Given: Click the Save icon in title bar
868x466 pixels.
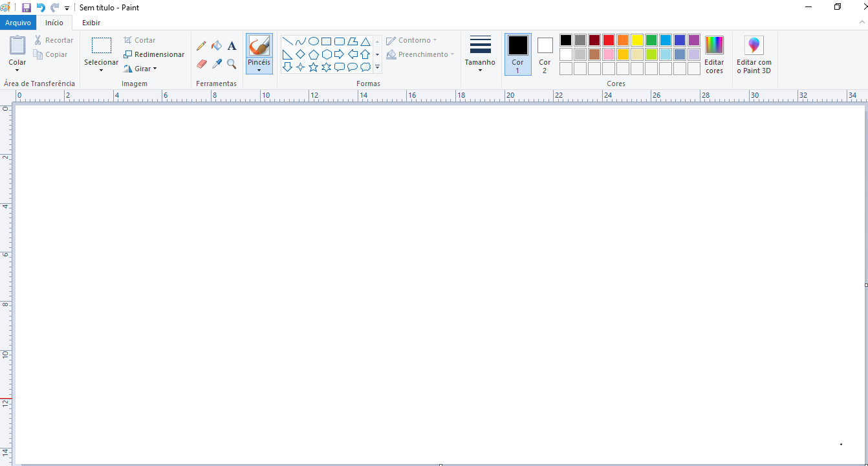Looking at the screenshot, I should coord(27,8).
